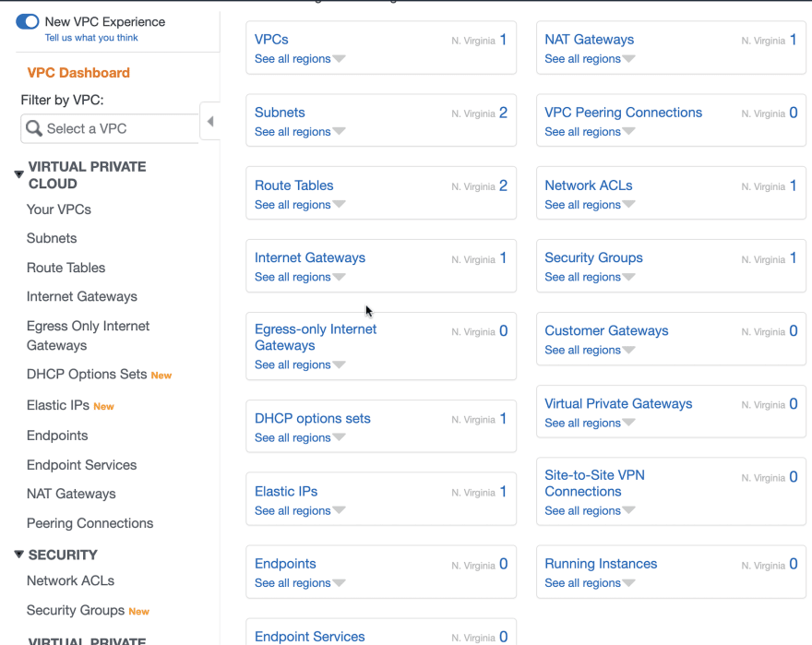Viewport: 812px width, 645px height.
Task: Expand See all regions under Elastic IPs card
Action: (299, 510)
